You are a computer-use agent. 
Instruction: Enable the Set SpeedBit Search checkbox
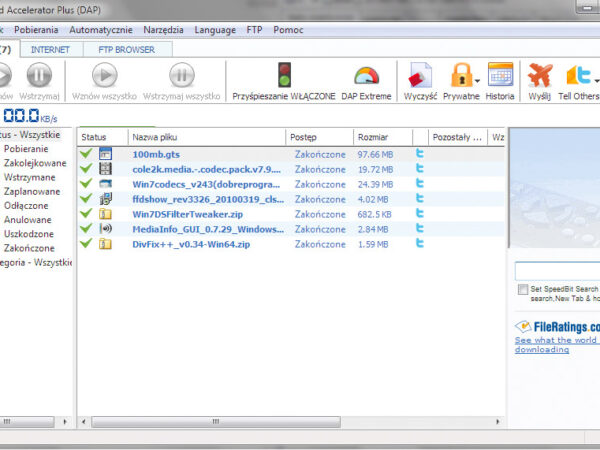point(523,289)
